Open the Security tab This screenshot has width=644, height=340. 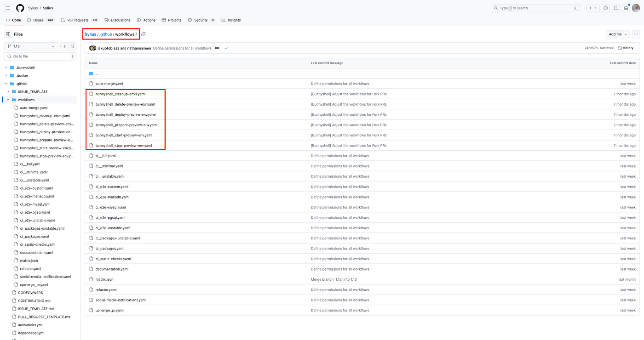click(201, 20)
